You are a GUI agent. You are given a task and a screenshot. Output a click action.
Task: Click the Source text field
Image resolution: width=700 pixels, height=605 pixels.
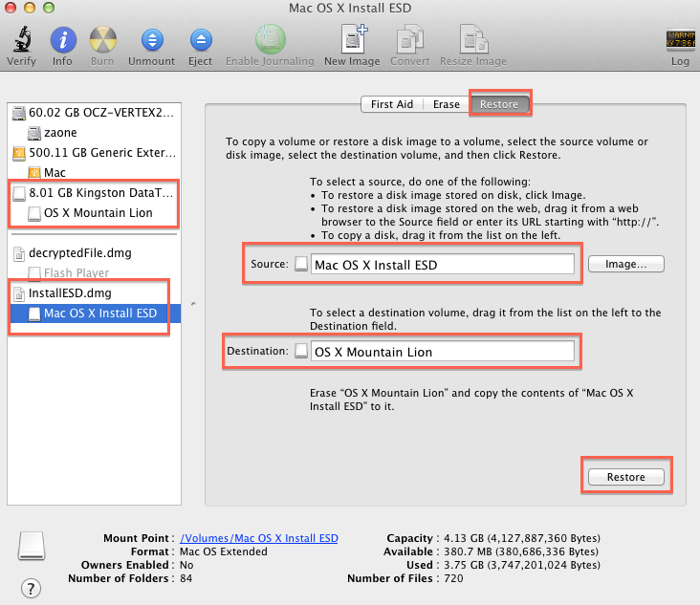tap(443, 265)
